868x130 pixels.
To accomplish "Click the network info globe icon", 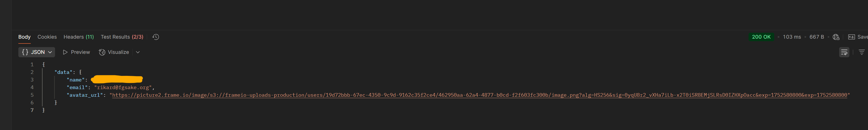I will (836, 37).
